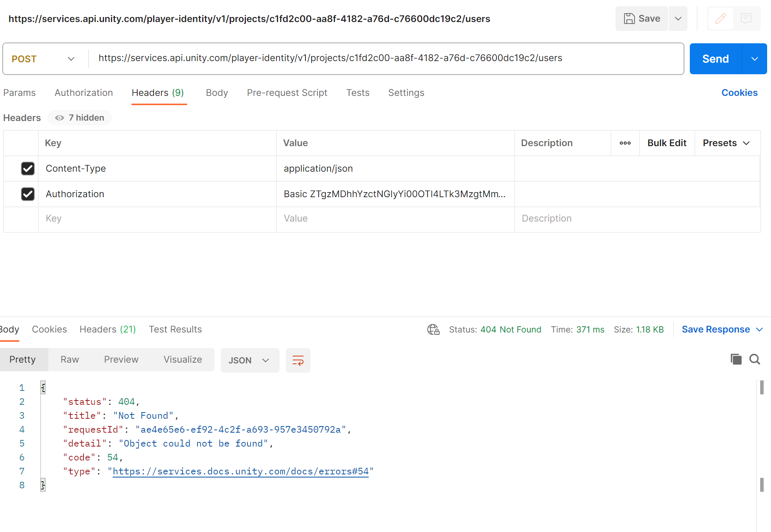Open the JSON format dropdown
The width and height of the screenshot is (771, 532).
pos(250,360)
